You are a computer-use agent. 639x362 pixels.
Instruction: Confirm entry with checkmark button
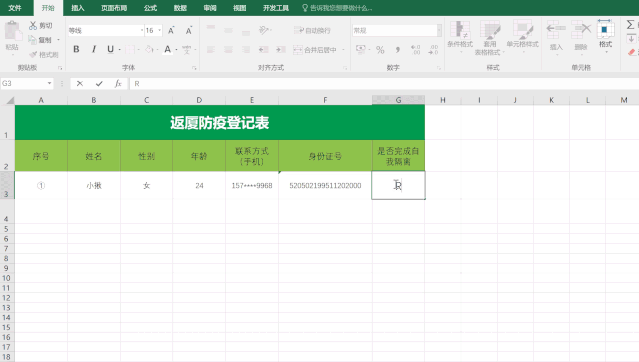pos(99,84)
